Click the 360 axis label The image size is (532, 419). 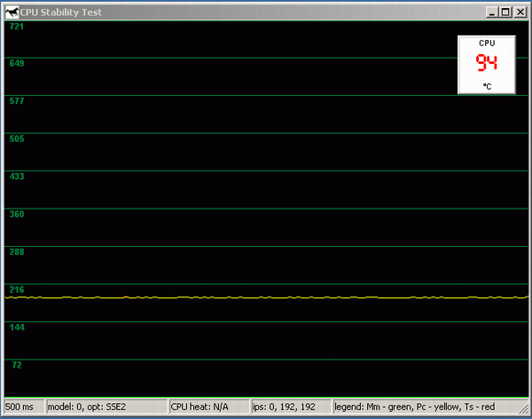click(x=16, y=214)
